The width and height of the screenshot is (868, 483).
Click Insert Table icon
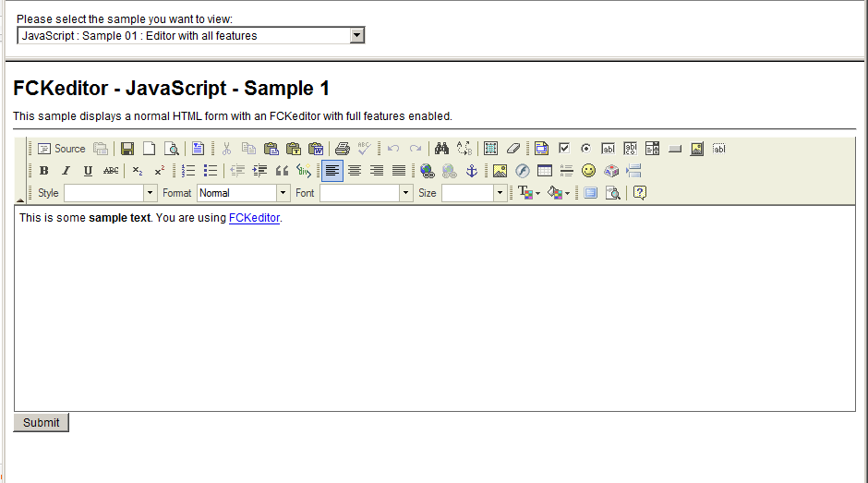[x=544, y=171]
